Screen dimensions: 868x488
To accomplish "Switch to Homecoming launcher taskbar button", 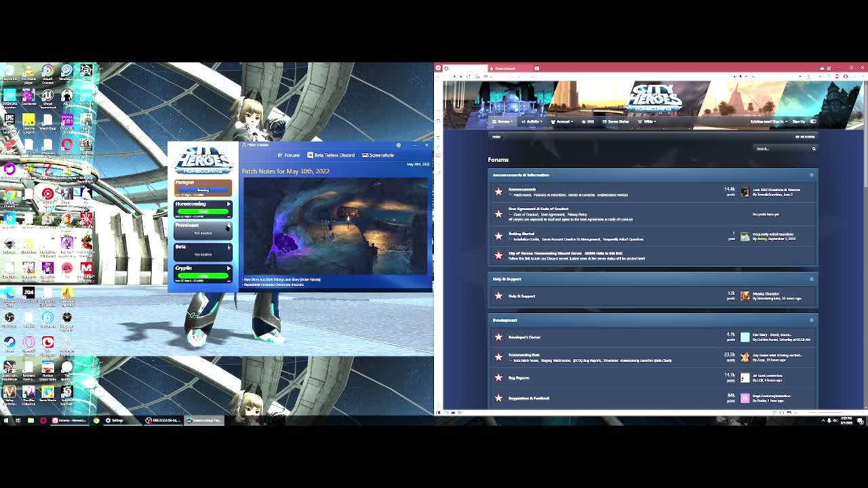I will [204, 420].
